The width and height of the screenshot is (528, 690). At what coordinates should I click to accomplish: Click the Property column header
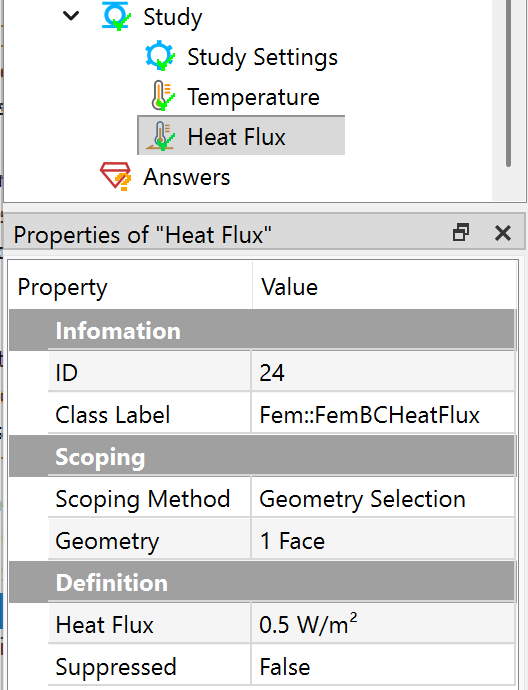click(130, 287)
